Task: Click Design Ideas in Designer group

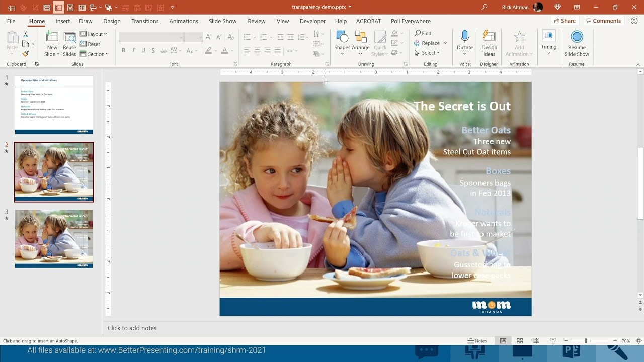Action: (489, 44)
